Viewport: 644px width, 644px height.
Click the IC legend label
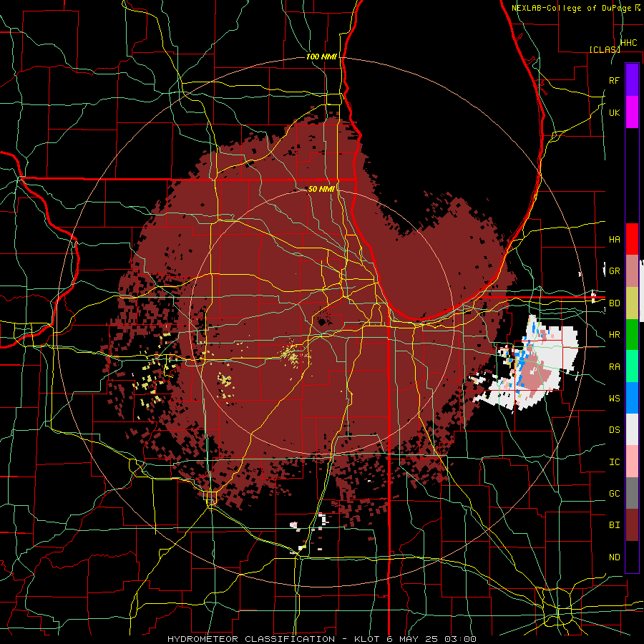pyautogui.click(x=614, y=462)
